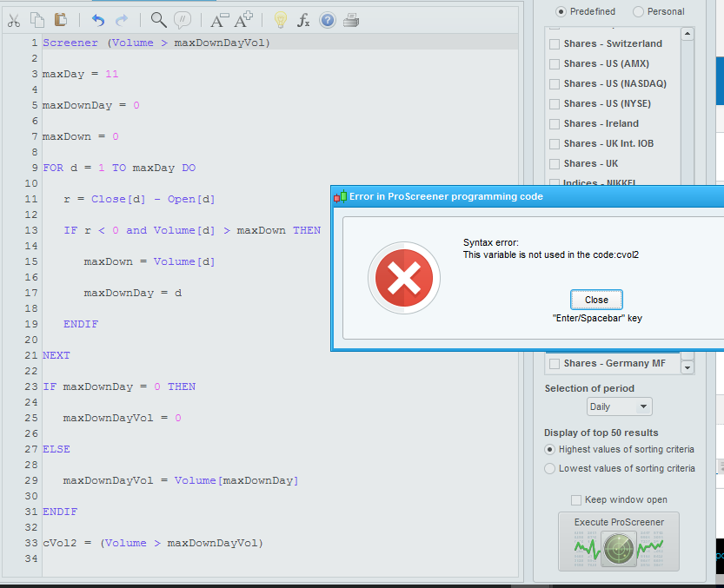This screenshot has width=724, height=588.
Task: Check Shares - UK Int. IOB
Action: tap(555, 144)
